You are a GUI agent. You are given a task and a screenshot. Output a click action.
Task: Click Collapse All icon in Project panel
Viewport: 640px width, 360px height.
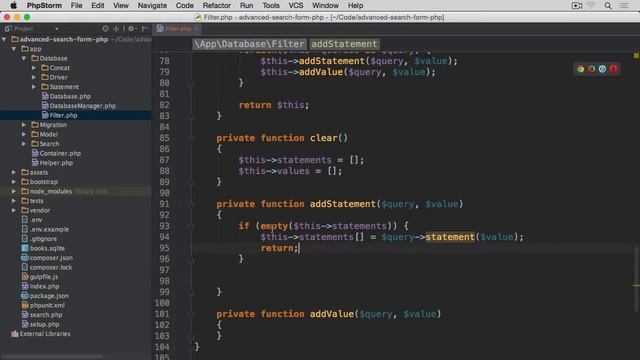point(116,29)
